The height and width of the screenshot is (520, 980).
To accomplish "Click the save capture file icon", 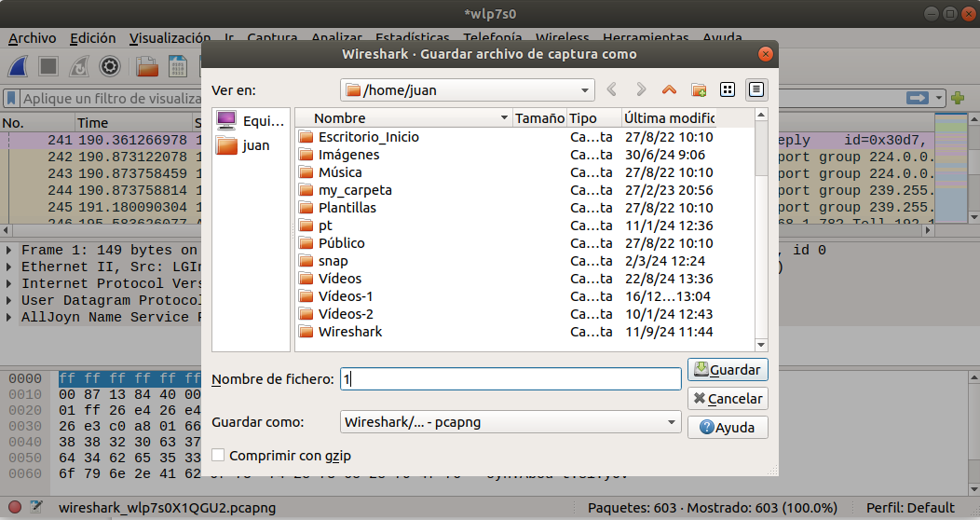I will [178, 66].
